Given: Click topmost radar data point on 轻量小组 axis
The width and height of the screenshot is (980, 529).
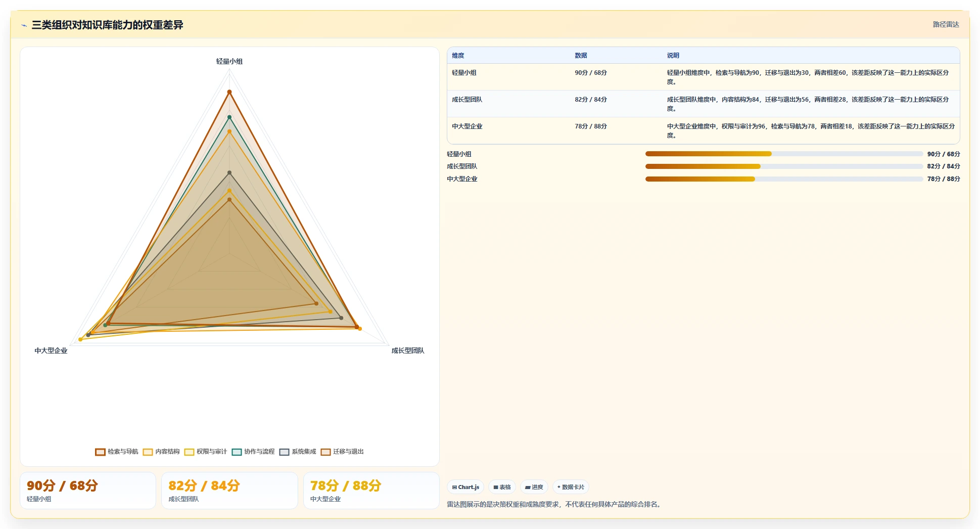Looking at the screenshot, I should [229, 92].
